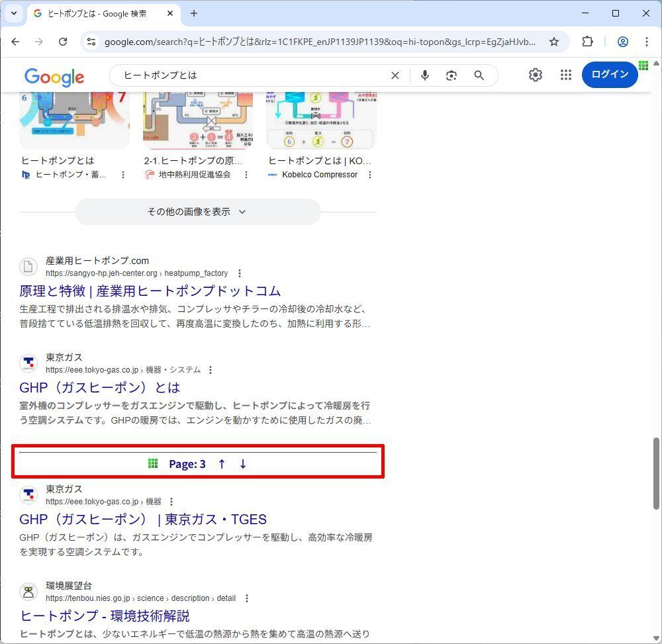The image size is (662, 644).
Task: Reload the current page
Action: coord(63,41)
